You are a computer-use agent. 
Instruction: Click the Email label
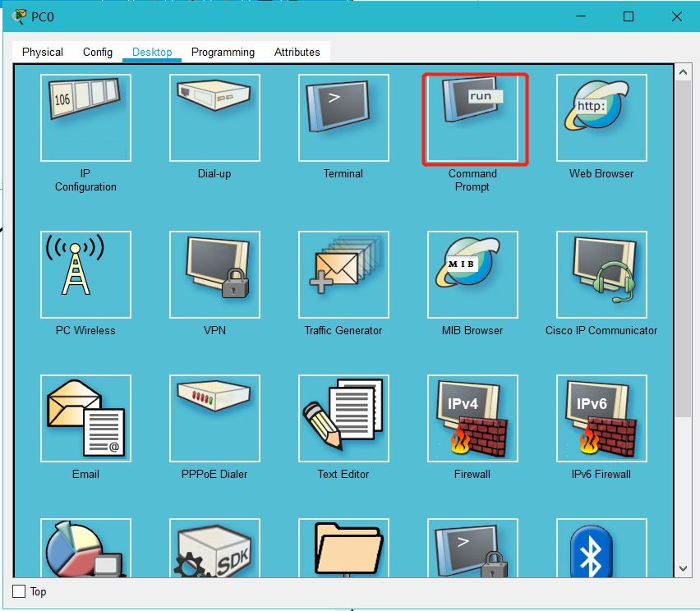pos(85,474)
